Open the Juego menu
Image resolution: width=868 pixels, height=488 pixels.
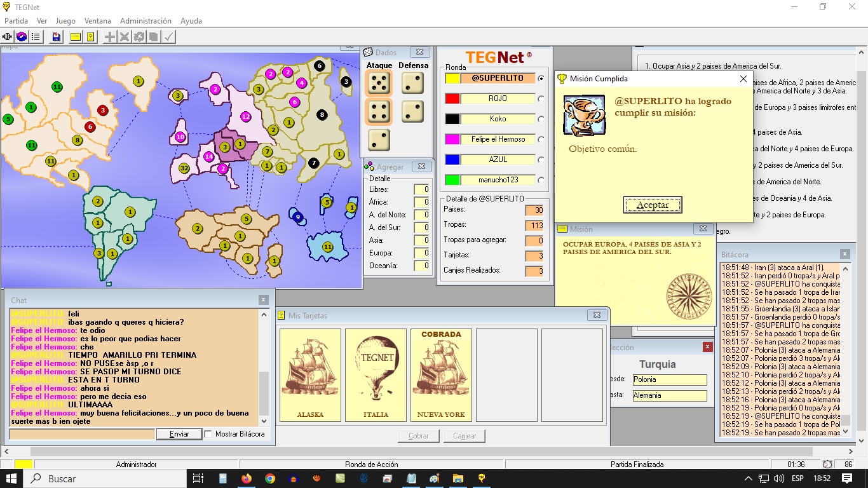(65, 21)
